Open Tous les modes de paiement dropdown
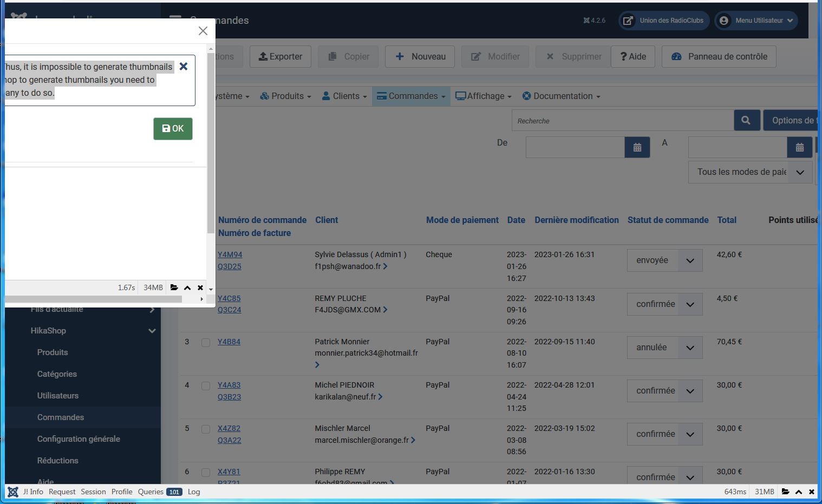The image size is (822, 504). tap(750, 172)
